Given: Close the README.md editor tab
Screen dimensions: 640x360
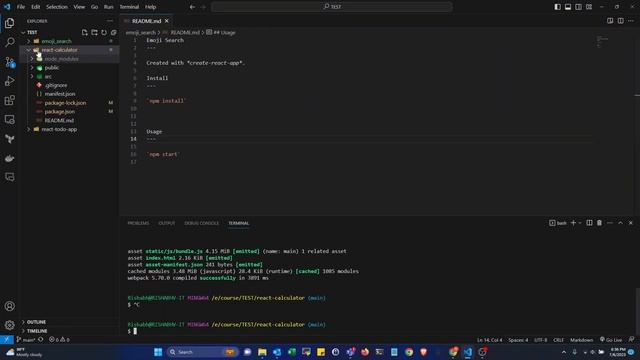Looking at the screenshot, I should coord(167,21).
